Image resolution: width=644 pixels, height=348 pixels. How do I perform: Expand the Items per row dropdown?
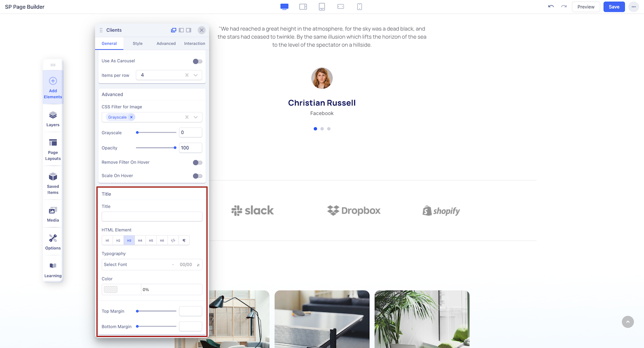point(196,75)
